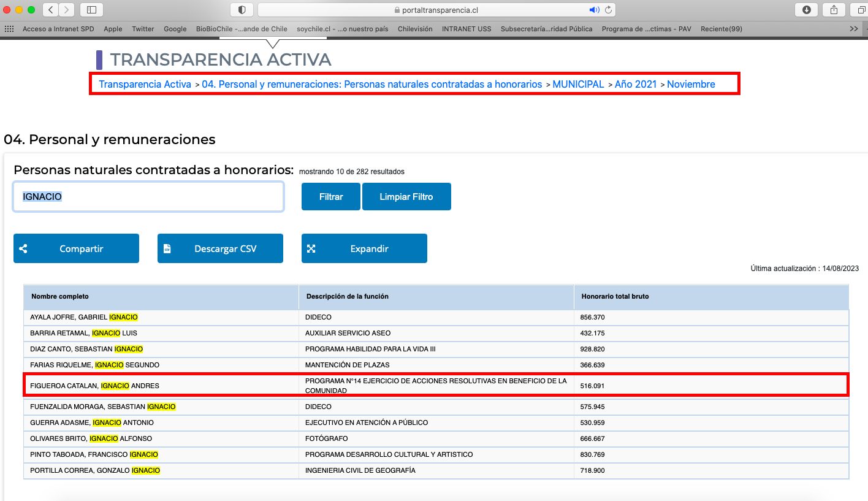Show tab overview icon
The width and height of the screenshot is (868, 501).
tap(861, 9)
